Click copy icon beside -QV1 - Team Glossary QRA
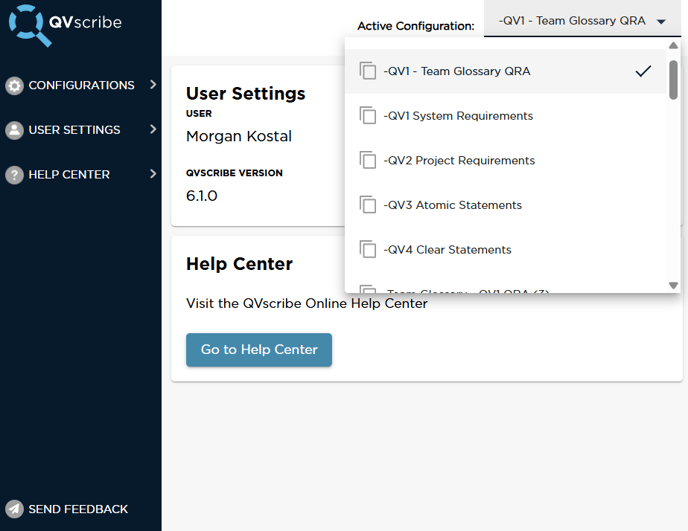This screenshot has width=688, height=531. point(368,71)
